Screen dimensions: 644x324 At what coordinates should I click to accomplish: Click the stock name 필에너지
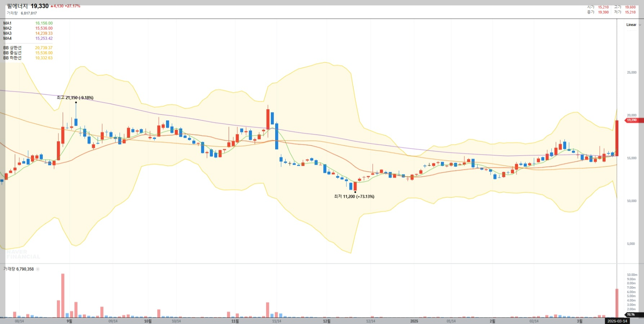pyautogui.click(x=17, y=6)
